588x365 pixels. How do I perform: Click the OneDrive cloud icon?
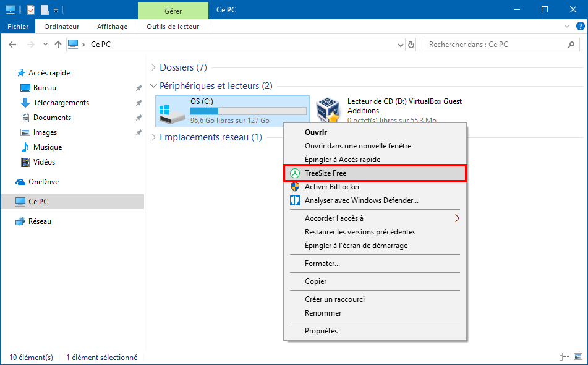20,182
